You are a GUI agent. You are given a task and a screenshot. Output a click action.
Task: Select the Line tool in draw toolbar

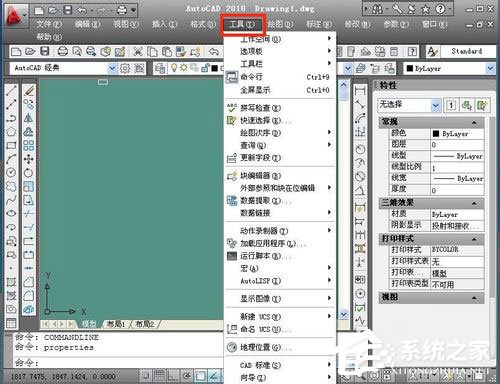pos(11,91)
